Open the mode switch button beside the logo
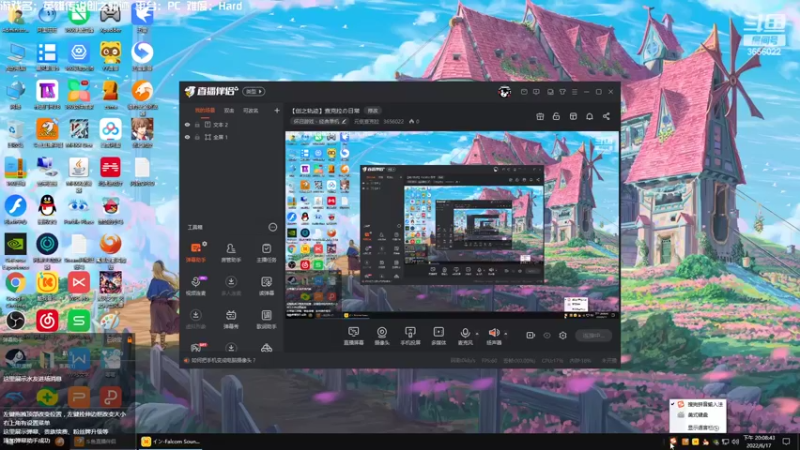The image size is (800, 450). click(254, 91)
